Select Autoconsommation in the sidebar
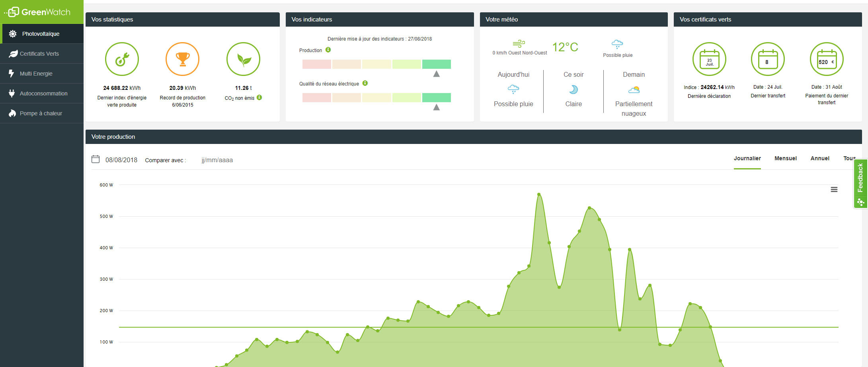Screen dimensions: 868x367 pos(43,93)
